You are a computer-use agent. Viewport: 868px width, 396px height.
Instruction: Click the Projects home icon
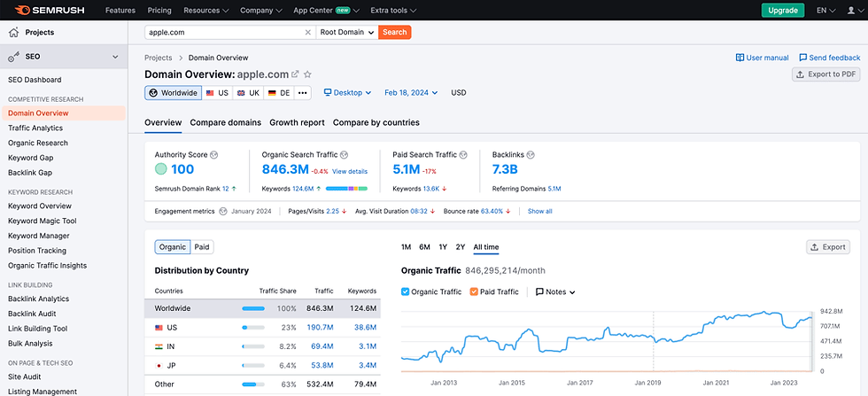tap(14, 32)
